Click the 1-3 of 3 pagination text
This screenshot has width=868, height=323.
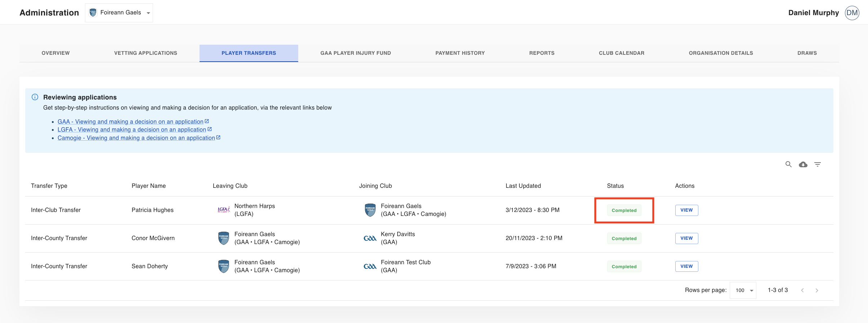tap(778, 290)
